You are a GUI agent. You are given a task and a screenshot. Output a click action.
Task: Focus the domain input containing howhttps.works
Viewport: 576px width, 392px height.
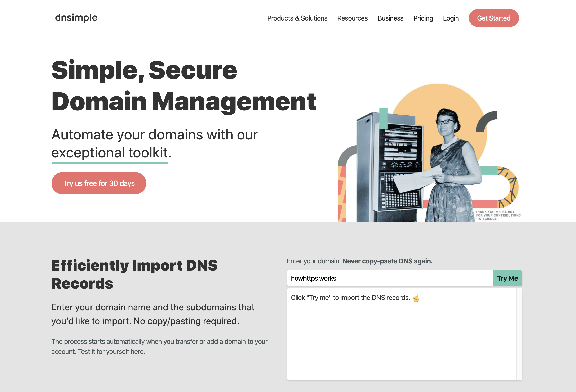point(389,278)
